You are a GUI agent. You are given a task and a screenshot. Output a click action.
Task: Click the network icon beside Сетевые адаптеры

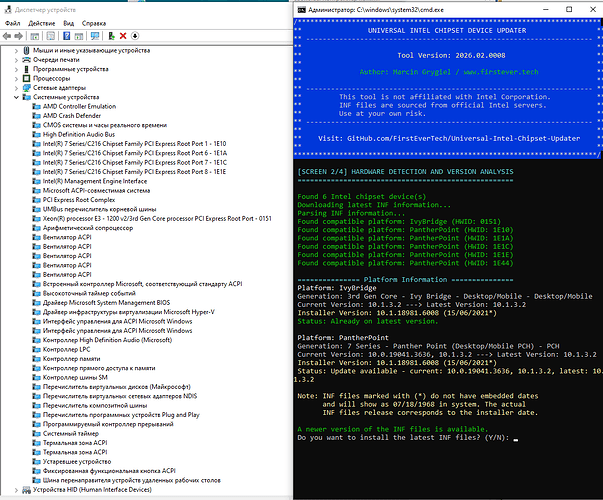(x=26, y=88)
